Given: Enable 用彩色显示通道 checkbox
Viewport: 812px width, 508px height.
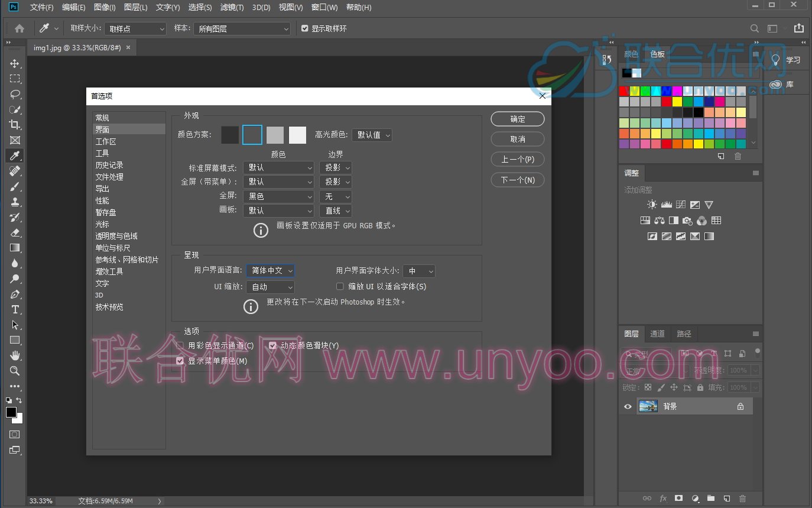Looking at the screenshot, I should coord(180,345).
